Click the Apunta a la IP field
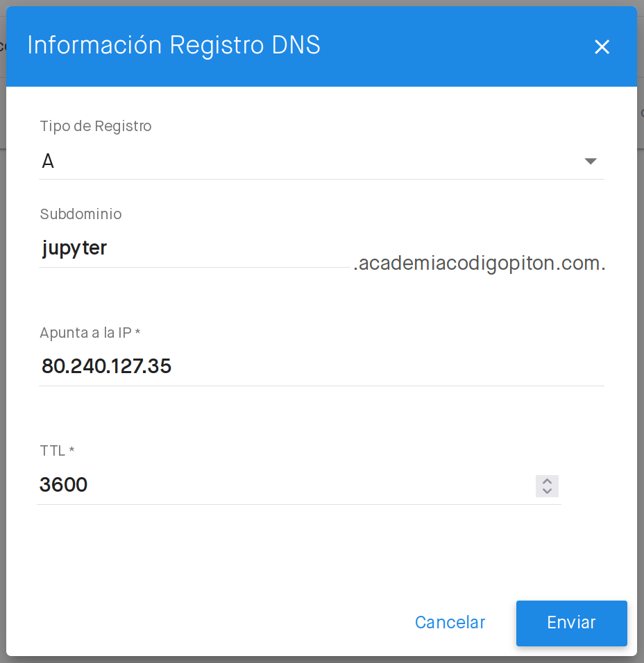644x663 pixels. point(321,366)
